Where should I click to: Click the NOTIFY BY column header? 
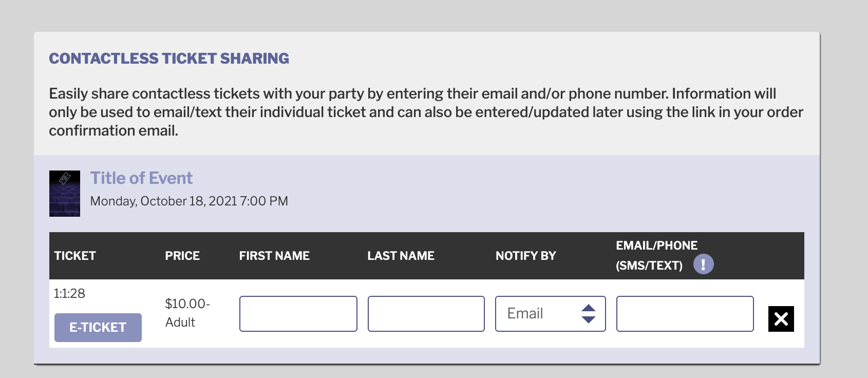[526, 256]
